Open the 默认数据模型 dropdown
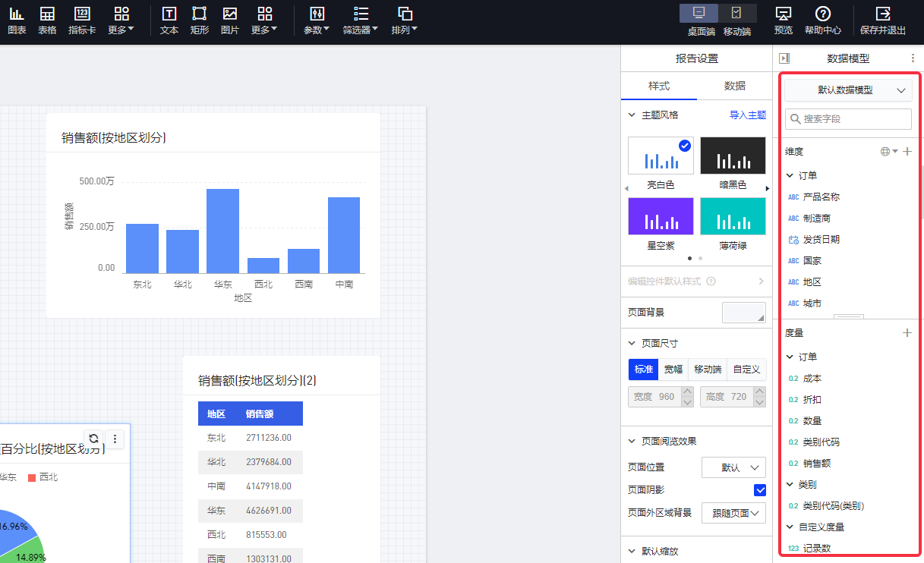This screenshot has width=924, height=563. 848,90
